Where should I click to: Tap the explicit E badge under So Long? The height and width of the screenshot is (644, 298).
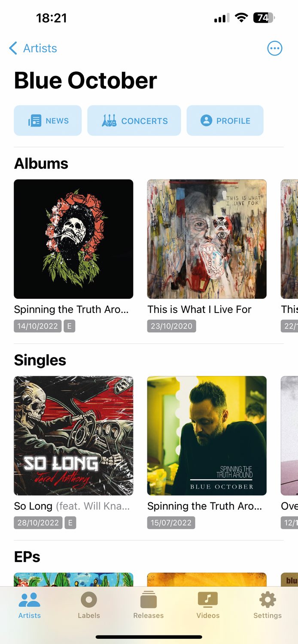coord(70,522)
